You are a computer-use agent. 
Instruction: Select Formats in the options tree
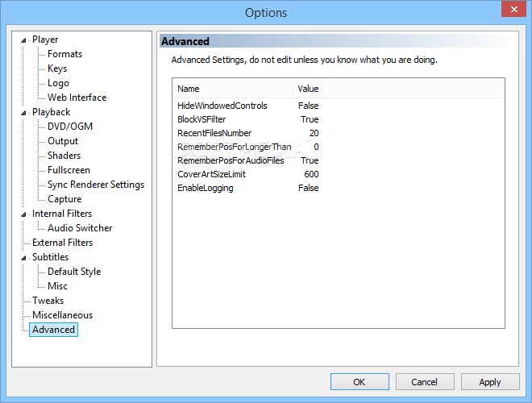click(x=64, y=54)
